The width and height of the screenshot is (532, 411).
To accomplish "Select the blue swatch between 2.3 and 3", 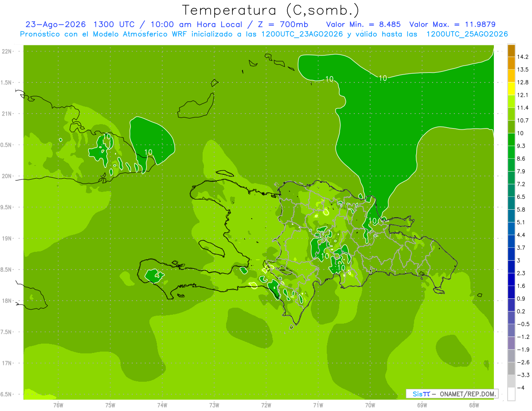I will click(x=511, y=266).
